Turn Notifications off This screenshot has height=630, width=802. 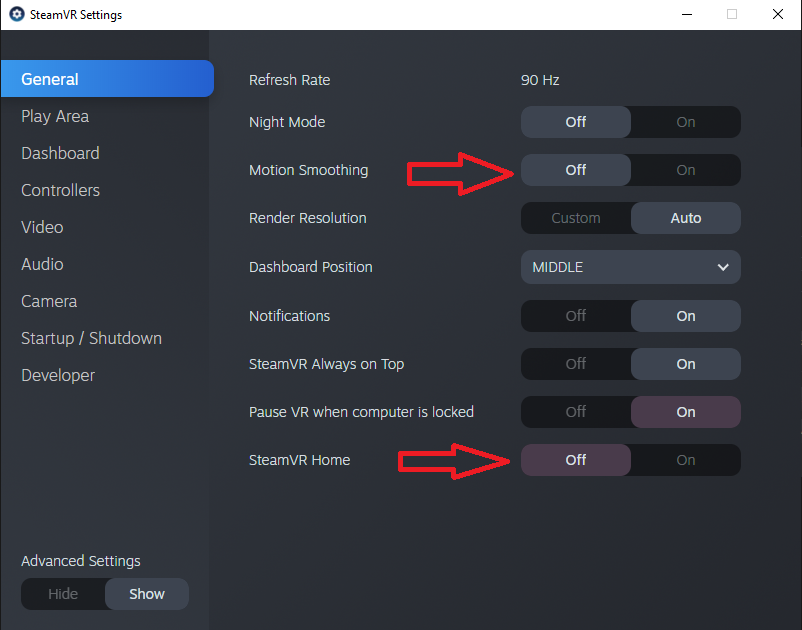point(576,316)
